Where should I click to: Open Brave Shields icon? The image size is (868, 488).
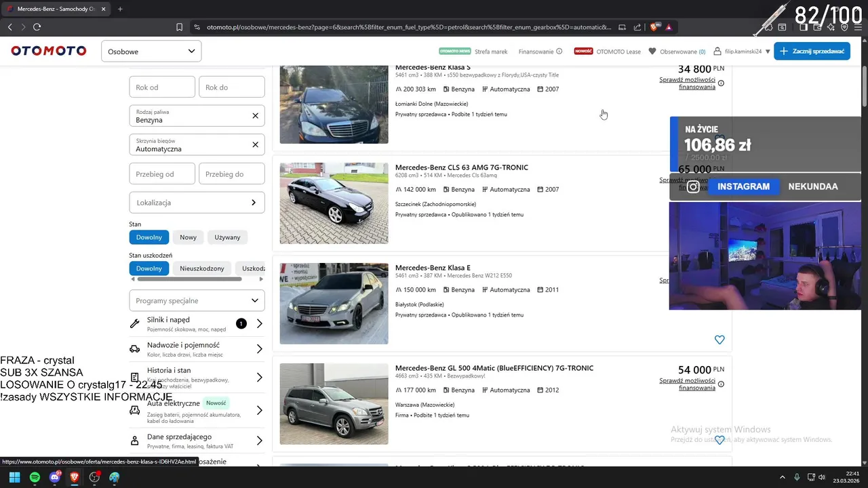[654, 27]
